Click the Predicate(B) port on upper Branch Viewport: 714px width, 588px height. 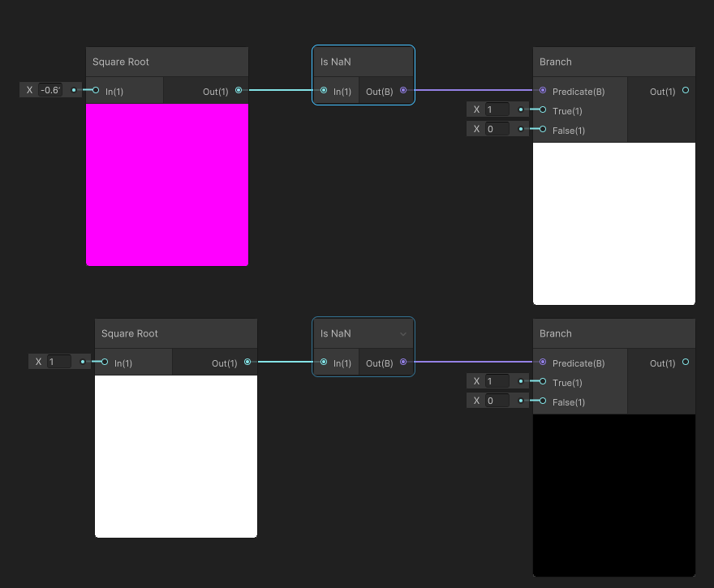[x=543, y=90]
